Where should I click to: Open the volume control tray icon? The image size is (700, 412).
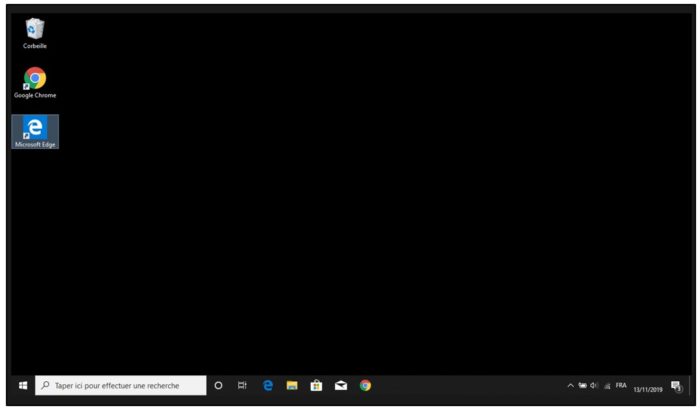click(594, 385)
